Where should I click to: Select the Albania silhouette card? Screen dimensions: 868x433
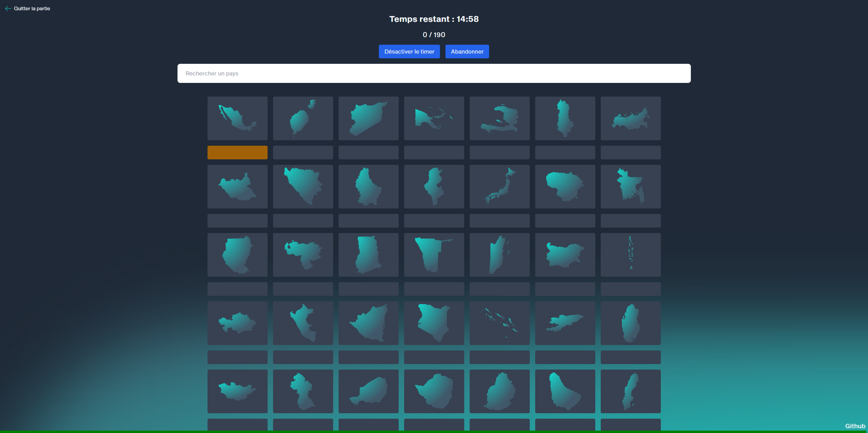[x=565, y=118]
